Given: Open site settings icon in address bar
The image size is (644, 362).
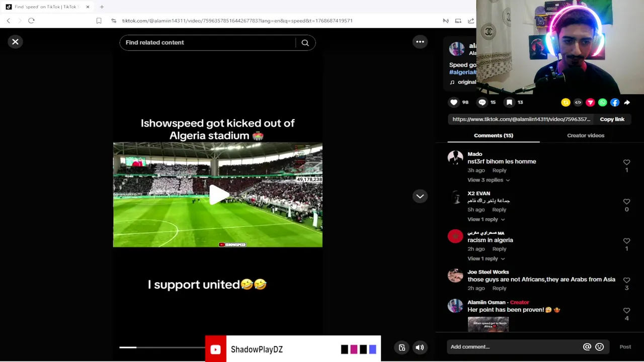Looking at the screenshot, I should click(x=114, y=21).
